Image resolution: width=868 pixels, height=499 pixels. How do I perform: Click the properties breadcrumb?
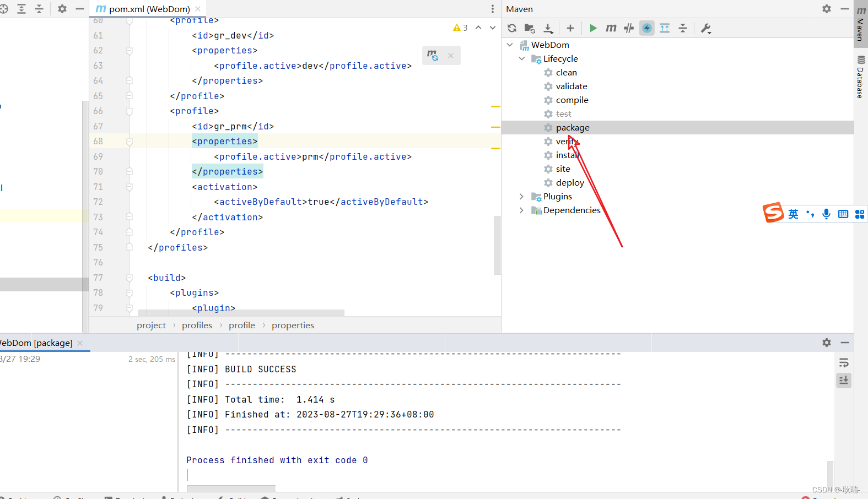[293, 325]
